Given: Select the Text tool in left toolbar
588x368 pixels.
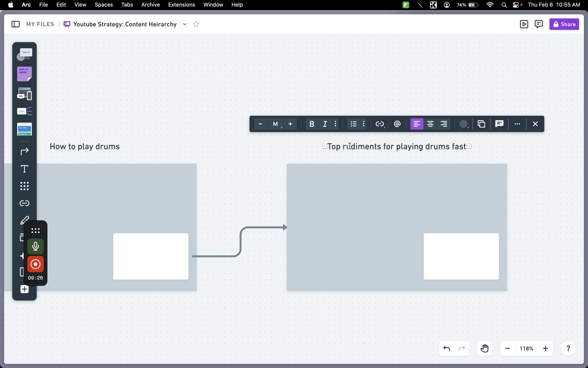Looking at the screenshot, I should [24, 169].
